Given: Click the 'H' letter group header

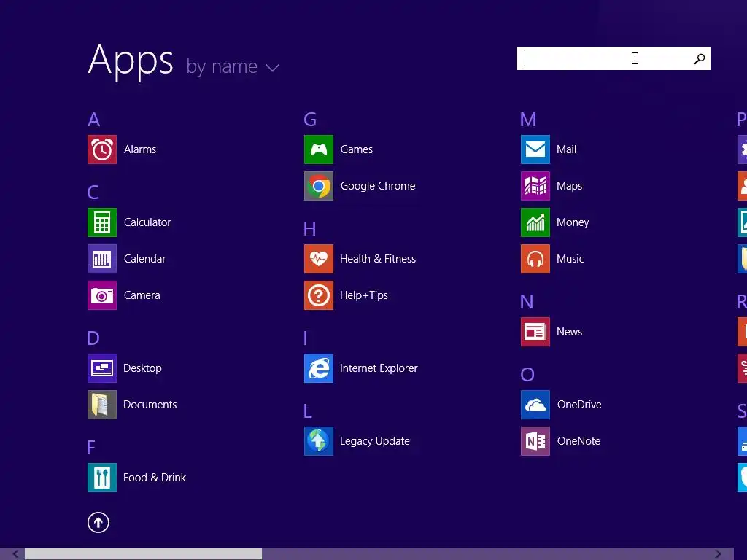Looking at the screenshot, I should [x=309, y=229].
